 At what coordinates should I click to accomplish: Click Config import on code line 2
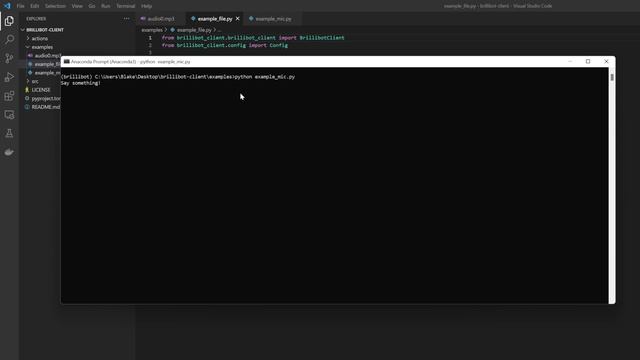point(278,45)
